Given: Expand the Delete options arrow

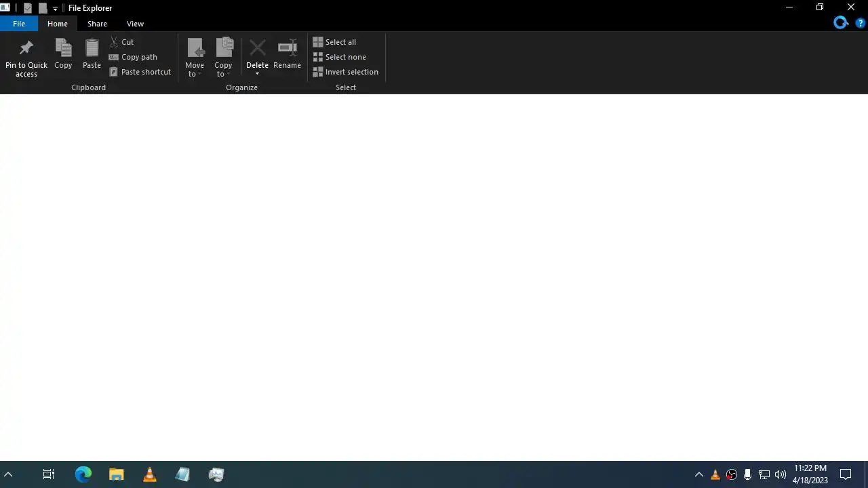Looking at the screenshot, I should pos(257,74).
